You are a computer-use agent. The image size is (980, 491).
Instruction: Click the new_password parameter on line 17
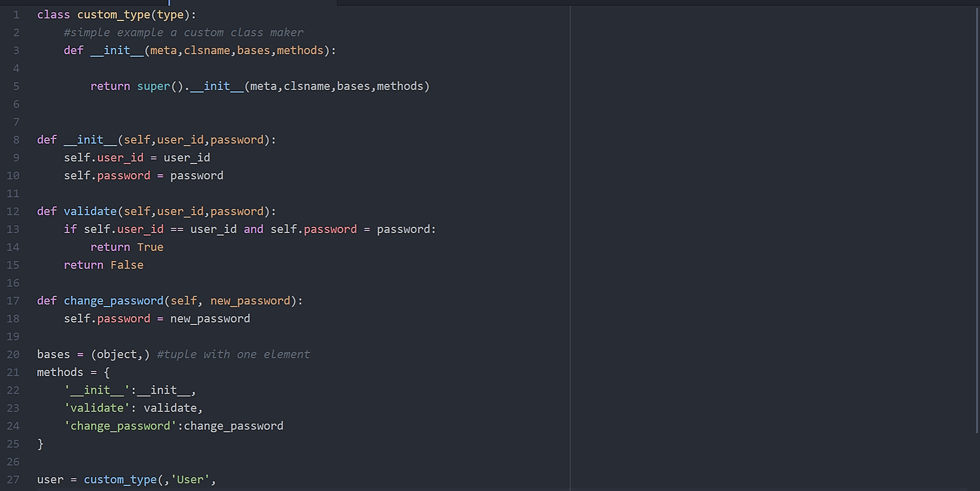250,301
